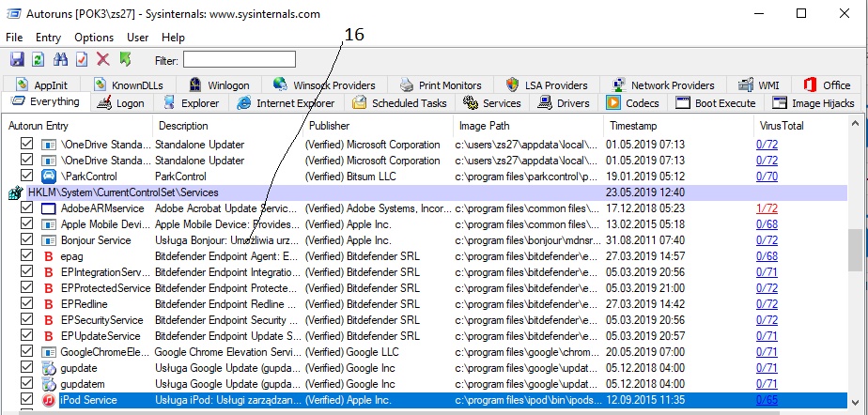
Task: Toggle the EPProtectedService checkbox
Action: click(26, 287)
